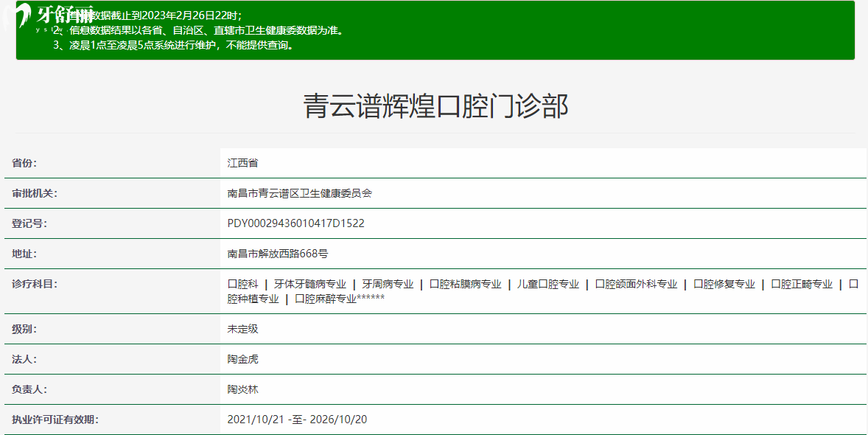
Task: Click the 青云谱辉煌口腔门诊部 page heading
Action: pos(435,107)
